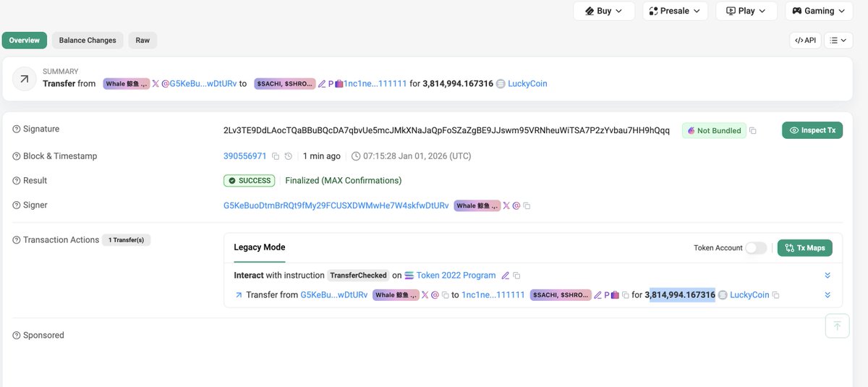Click the Tx Maps button
This screenshot has width=868, height=387.
click(805, 248)
